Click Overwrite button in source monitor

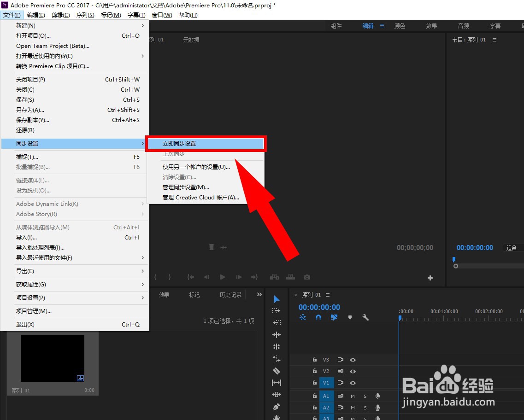[291, 277]
